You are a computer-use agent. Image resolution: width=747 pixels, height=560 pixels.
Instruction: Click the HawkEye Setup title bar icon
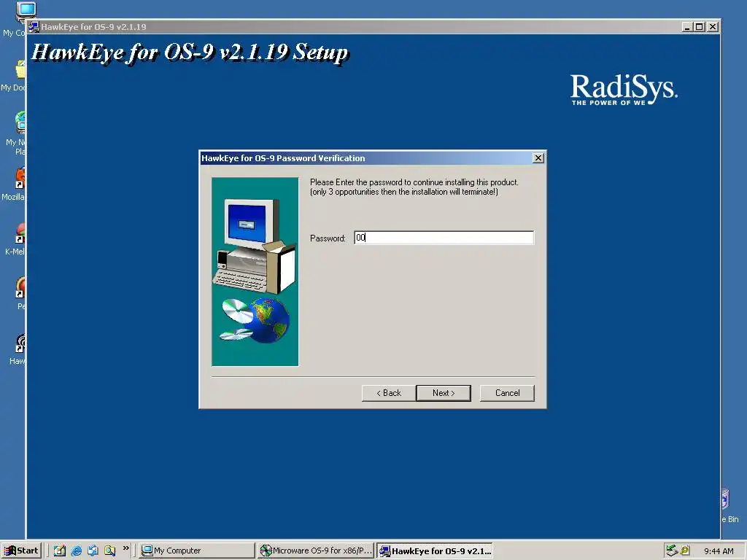coord(34,27)
